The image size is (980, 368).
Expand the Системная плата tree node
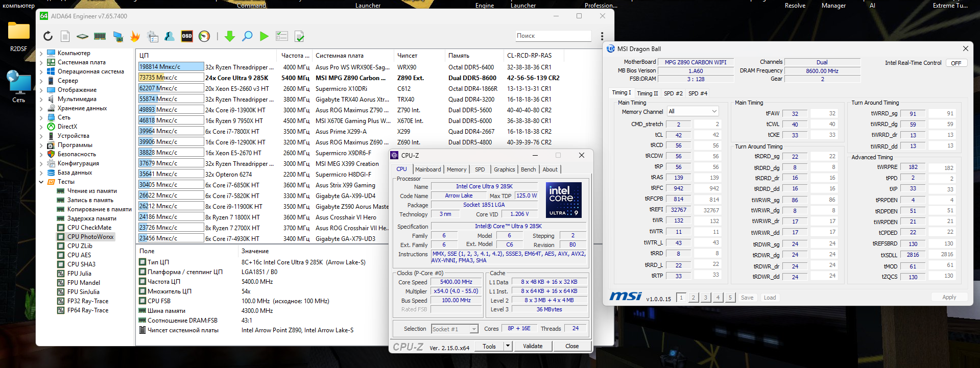pyautogui.click(x=41, y=62)
